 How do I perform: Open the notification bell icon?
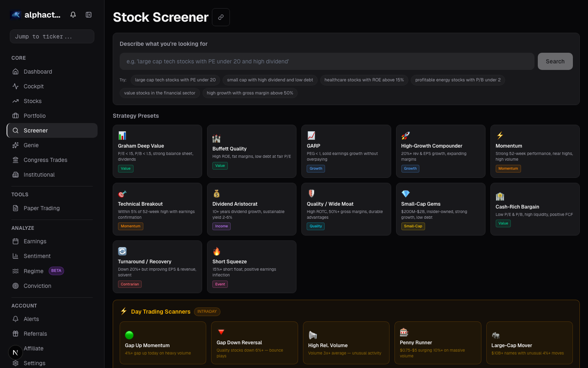pos(73,14)
